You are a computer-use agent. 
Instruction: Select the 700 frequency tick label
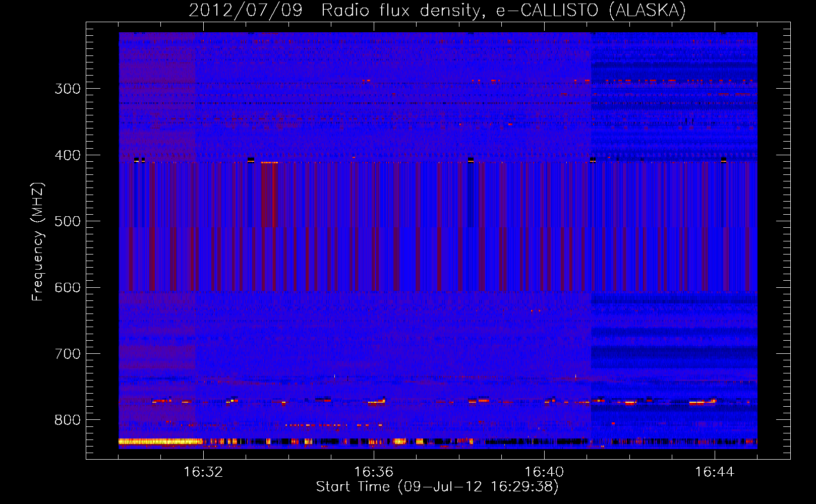[x=68, y=354]
